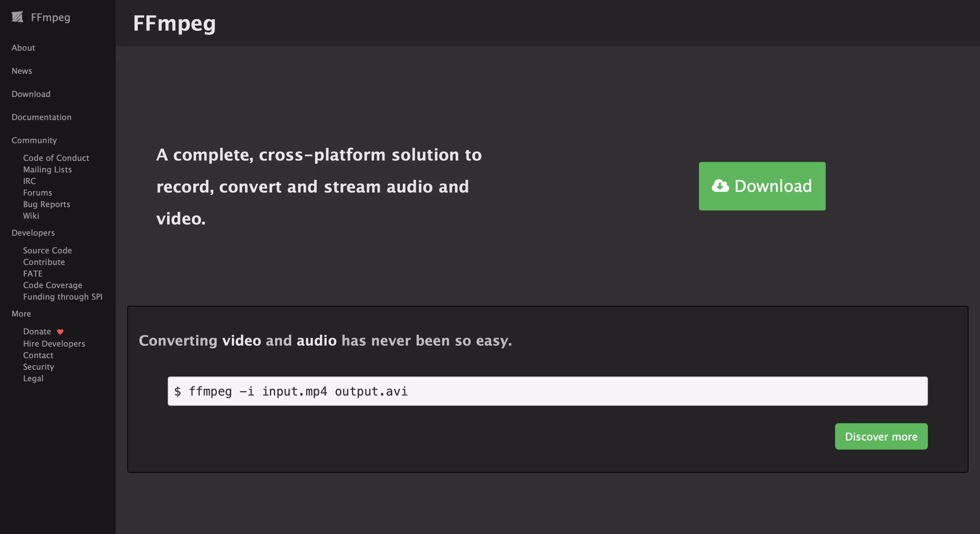Screen dimensions: 980x534
Task: Select the Community menu heading
Action: [34, 140]
